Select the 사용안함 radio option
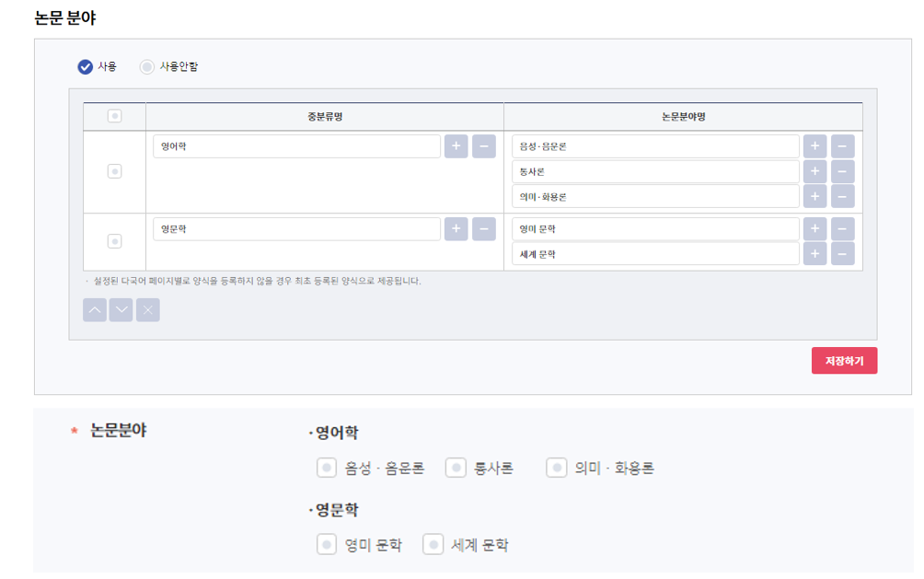 coord(147,66)
